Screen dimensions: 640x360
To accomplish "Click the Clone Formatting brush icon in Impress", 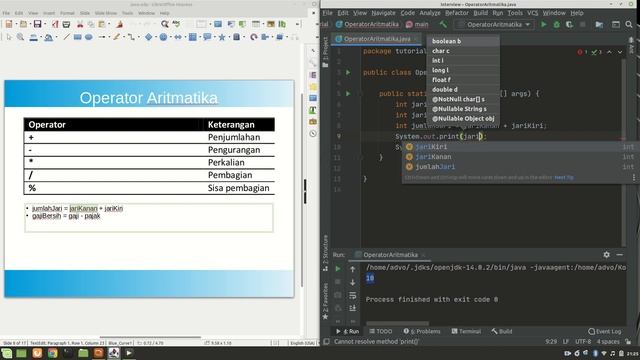I will point(120,24).
